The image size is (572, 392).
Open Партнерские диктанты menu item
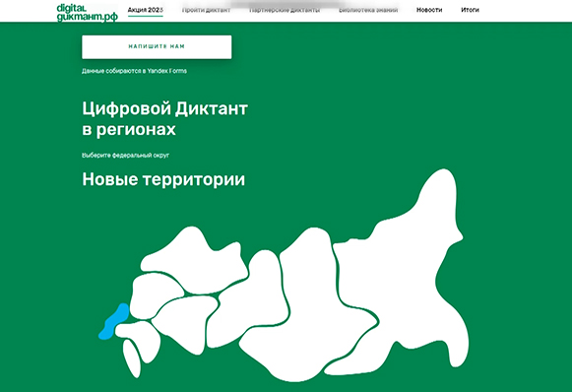[x=285, y=10]
